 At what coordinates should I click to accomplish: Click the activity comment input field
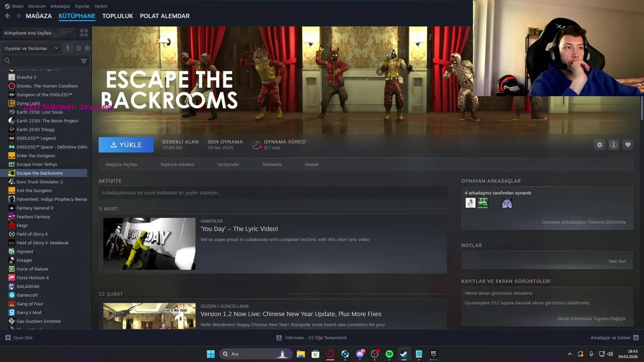click(273, 193)
